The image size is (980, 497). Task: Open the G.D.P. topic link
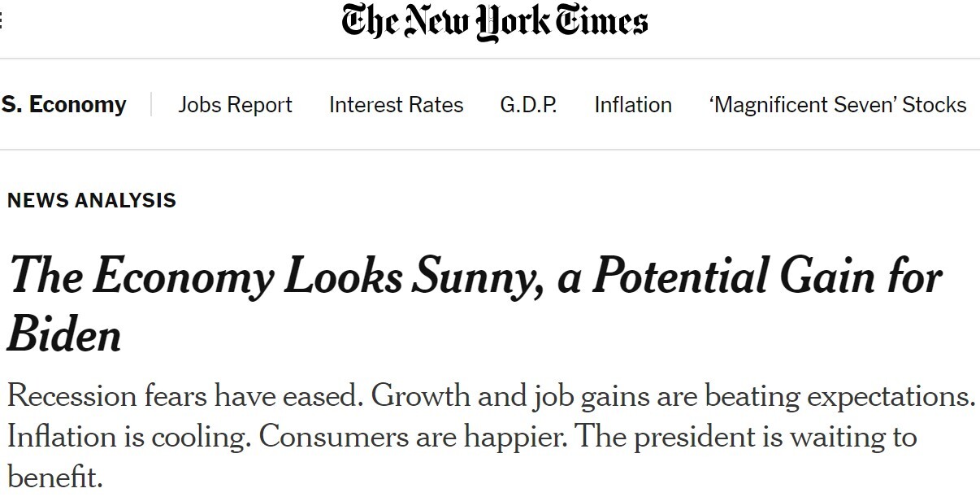528,105
